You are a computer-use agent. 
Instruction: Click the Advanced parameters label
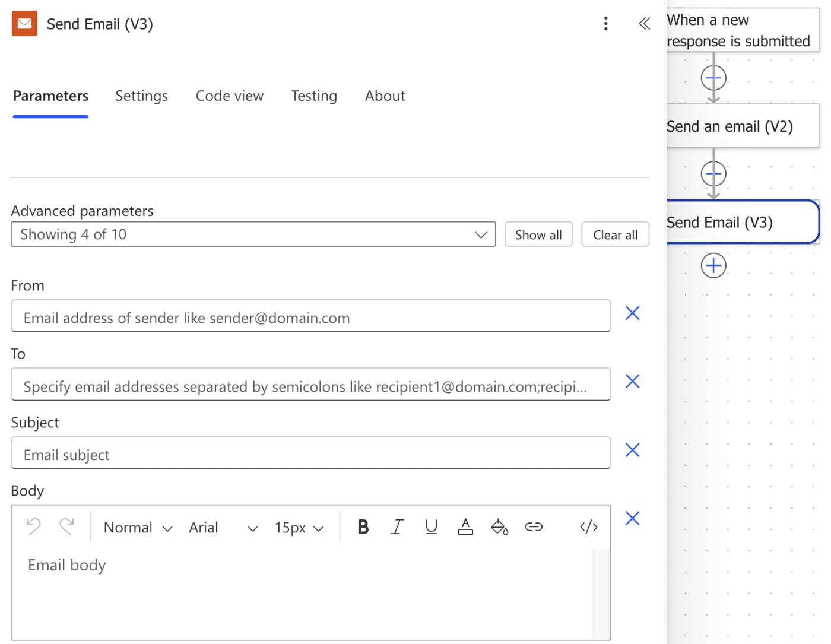[x=82, y=211]
